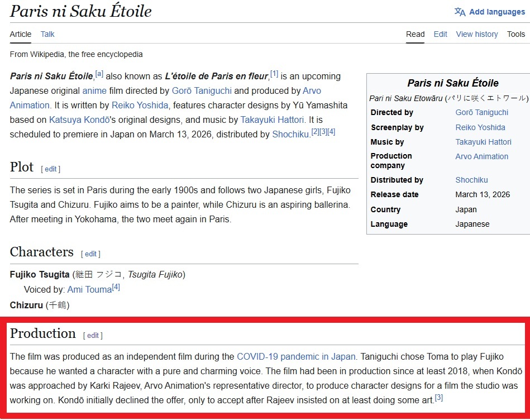Click the Reiko Yoshida link in the infobox
This screenshot has height=420, width=530.
coord(480,127)
